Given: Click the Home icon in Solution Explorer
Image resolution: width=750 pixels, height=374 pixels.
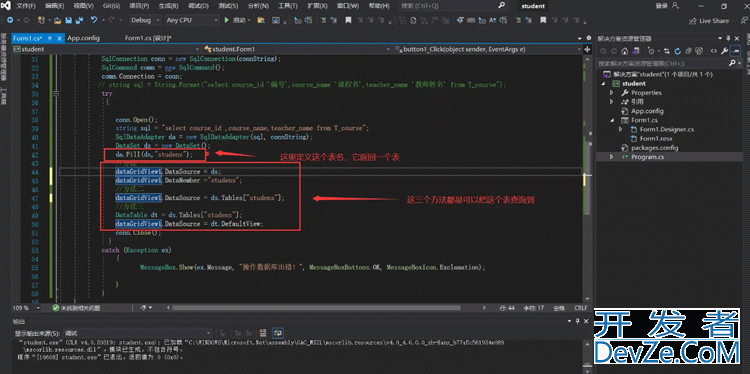Looking at the screenshot, I should tap(624, 51).
